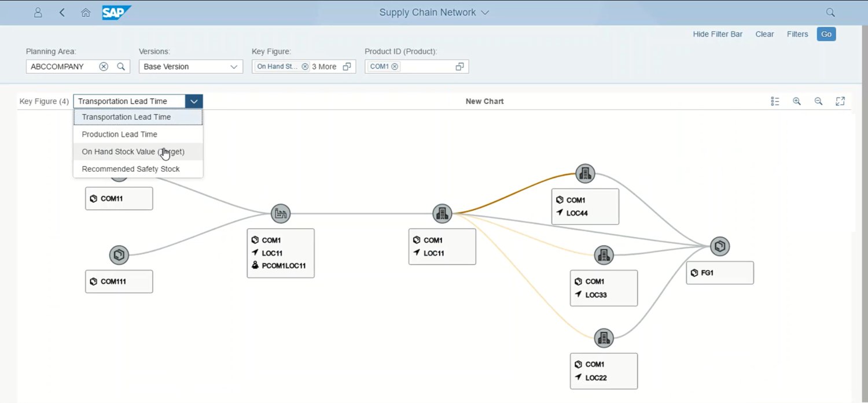
Task: Select On Hand Stock Value (Target) option
Action: (x=138, y=151)
